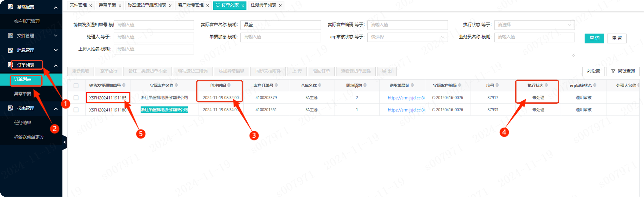Viewport: 644px width, 197px height.
Task: Click the 列设置 button
Action: tap(593, 71)
